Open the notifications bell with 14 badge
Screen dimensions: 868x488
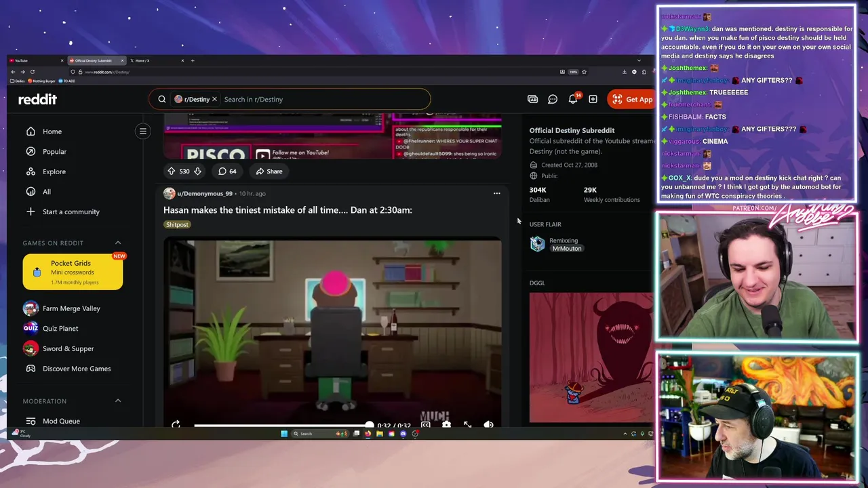tap(573, 99)
